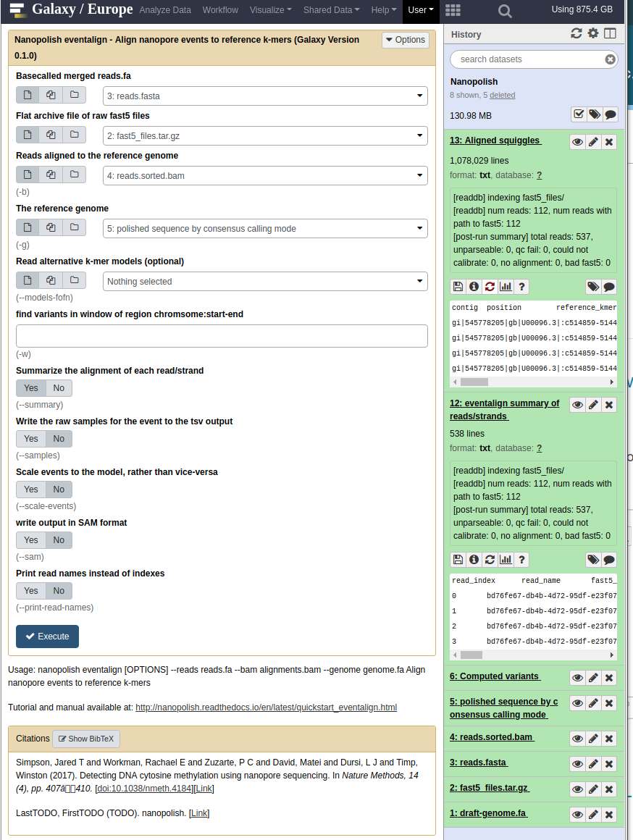
Task: Click scrollbar of eventalign summary preview table
Action: click(x=471, y=655)
